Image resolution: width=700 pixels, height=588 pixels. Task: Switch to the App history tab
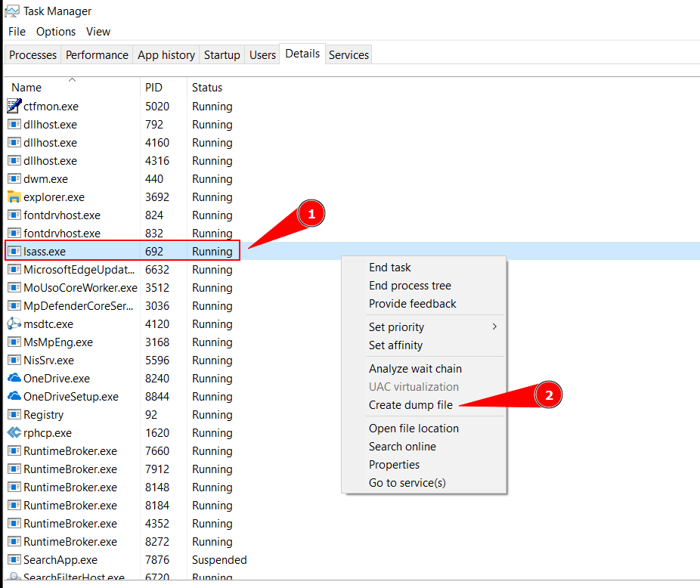166,55
